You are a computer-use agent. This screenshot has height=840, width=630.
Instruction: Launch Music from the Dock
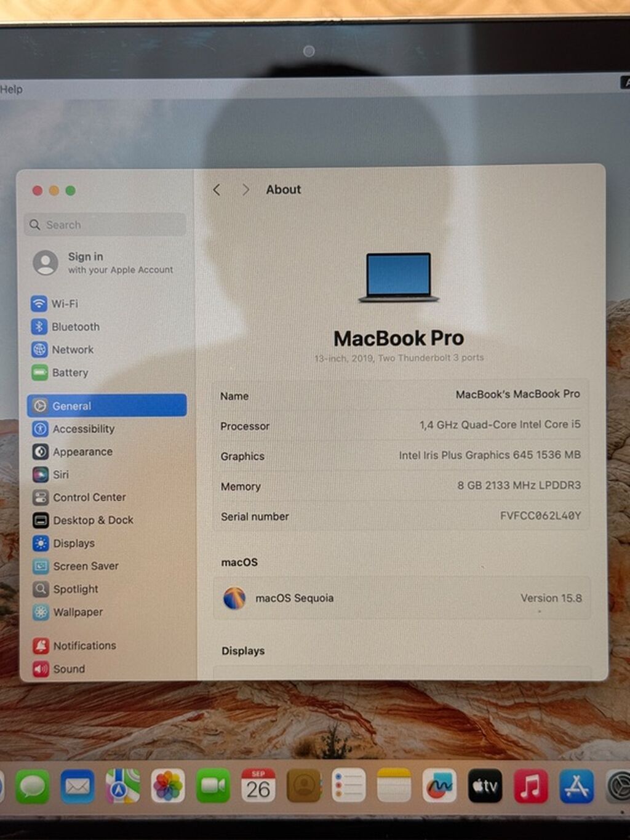point(531,786)
